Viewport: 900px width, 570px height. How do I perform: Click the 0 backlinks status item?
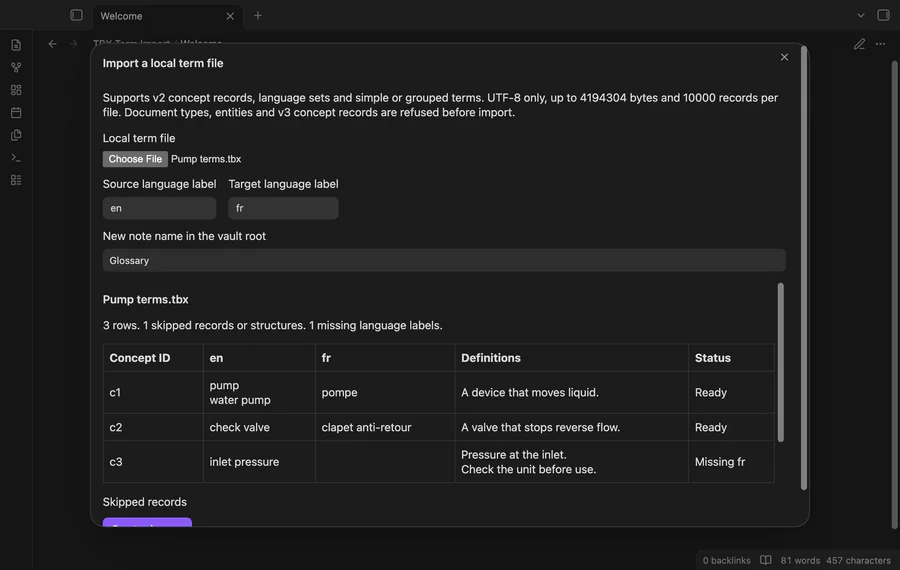point(727,560)
